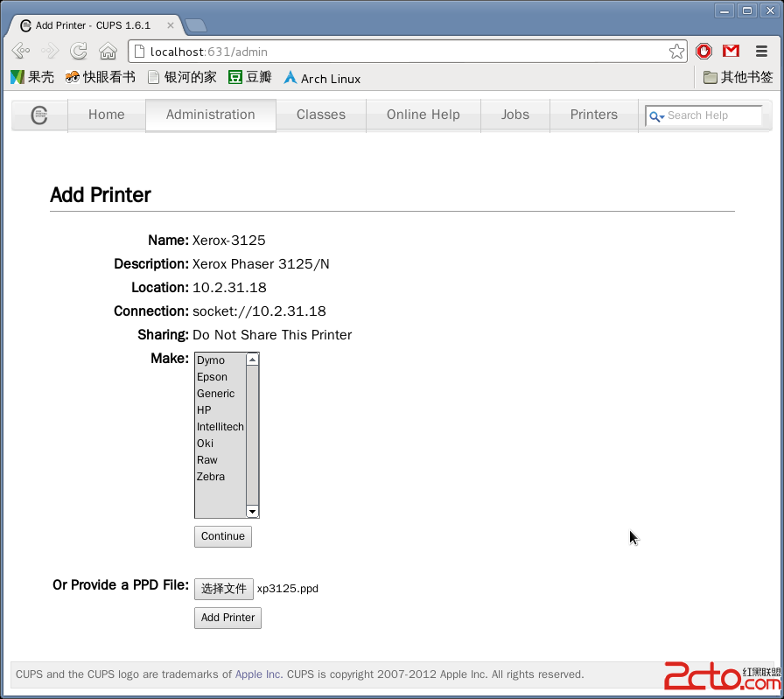Open the 其他书签 bookmarks folder

tap(738, 78)
